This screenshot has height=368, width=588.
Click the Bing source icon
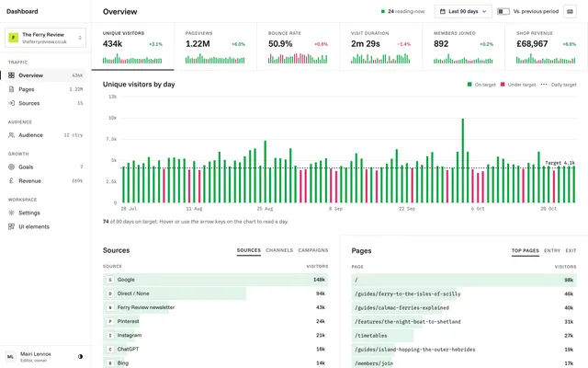(110, 363)
